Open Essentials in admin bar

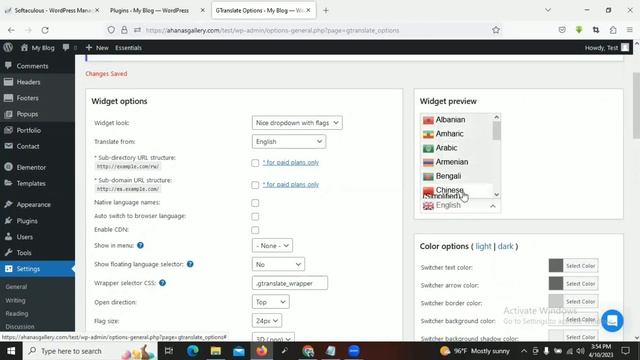[128, 48]
